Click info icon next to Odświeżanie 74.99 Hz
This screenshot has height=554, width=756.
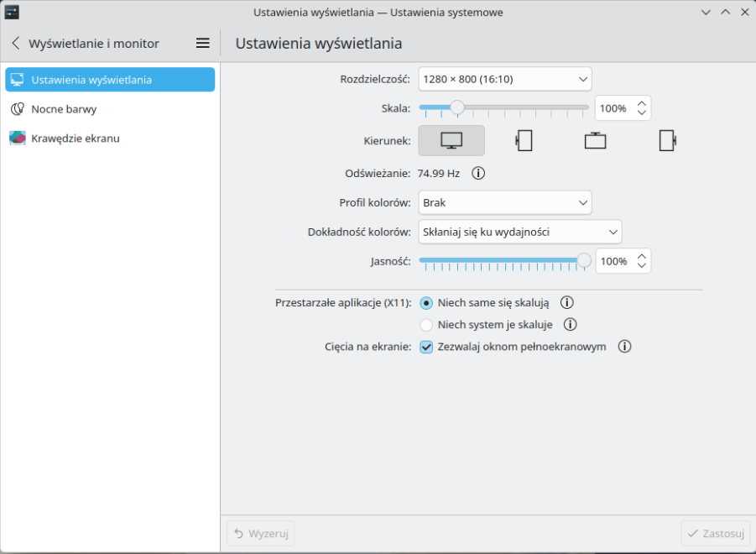[478, 174]
